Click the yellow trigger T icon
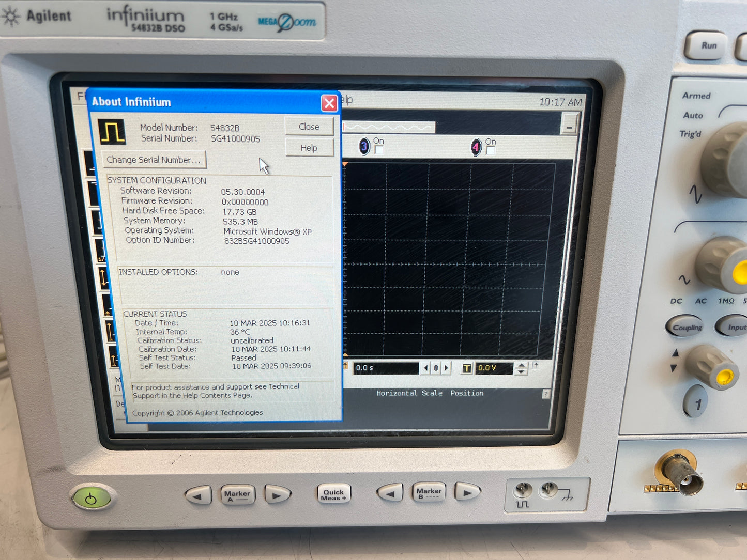The width and height of the screenshot is (747, 560). [467, 368]
